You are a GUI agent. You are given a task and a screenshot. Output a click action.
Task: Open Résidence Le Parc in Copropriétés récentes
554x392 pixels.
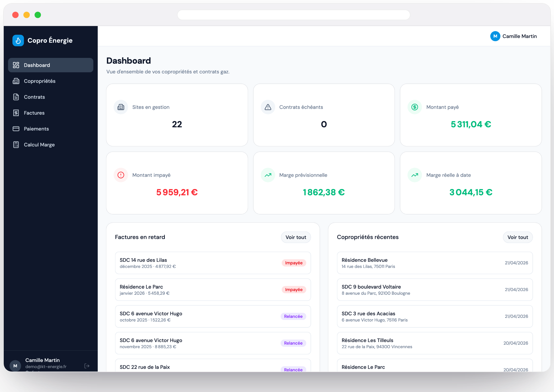(x=435, y=366)
